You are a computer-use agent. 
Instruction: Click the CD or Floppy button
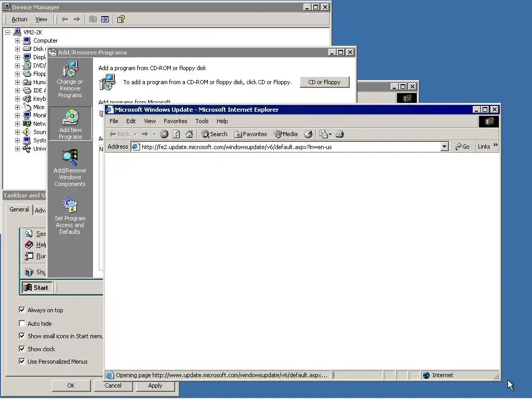324,82
